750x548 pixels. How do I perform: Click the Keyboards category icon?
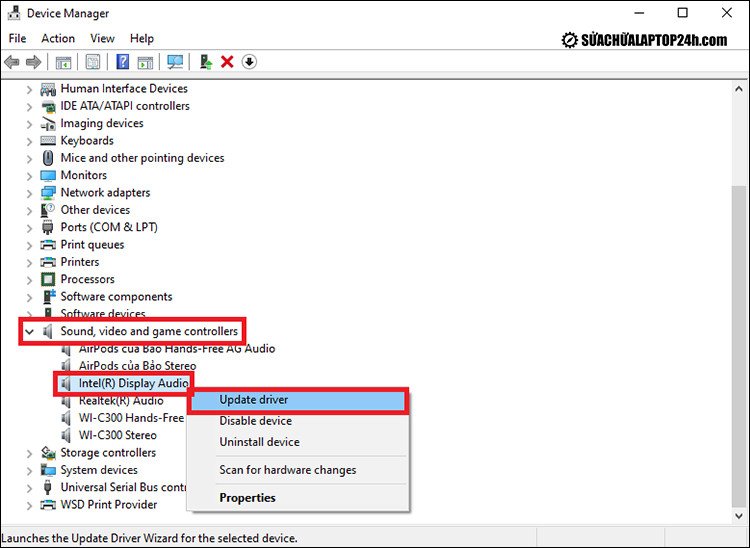coord(48,141)
